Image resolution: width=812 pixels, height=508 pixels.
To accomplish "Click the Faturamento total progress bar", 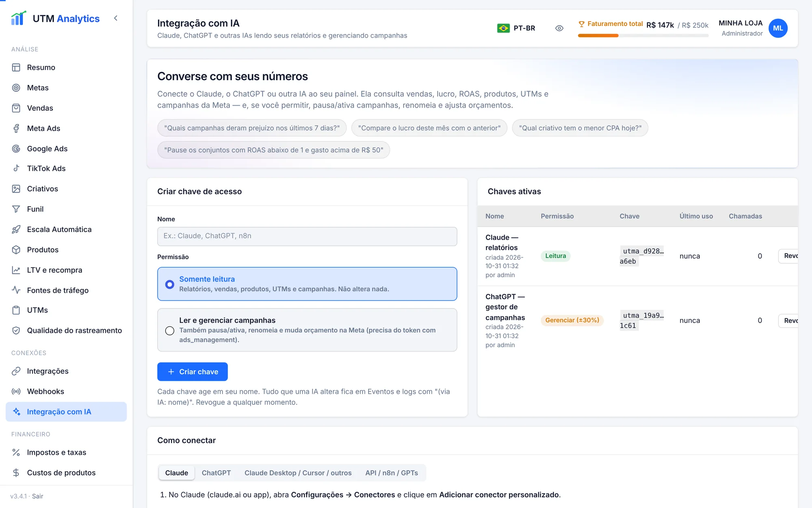I will tap(643, 36).
